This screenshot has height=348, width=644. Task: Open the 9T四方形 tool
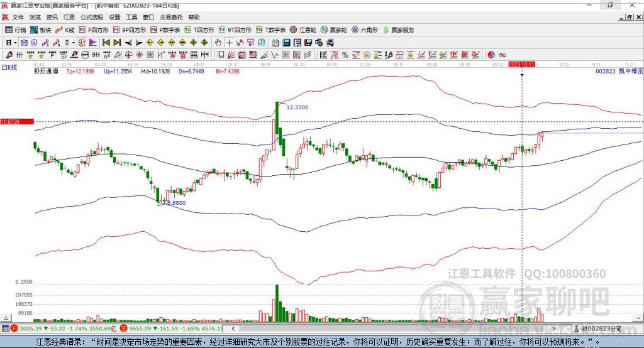tap(235, 30)
